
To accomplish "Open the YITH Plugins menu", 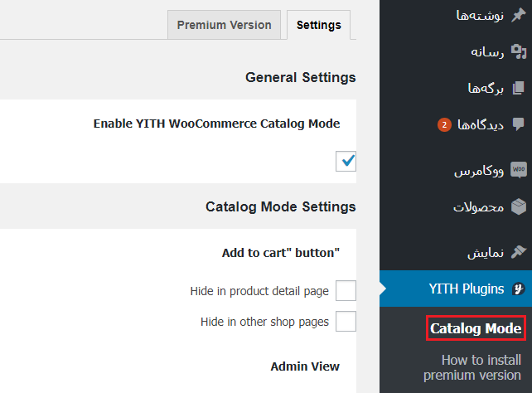I will pyautogui.click(x=456, y=289).
